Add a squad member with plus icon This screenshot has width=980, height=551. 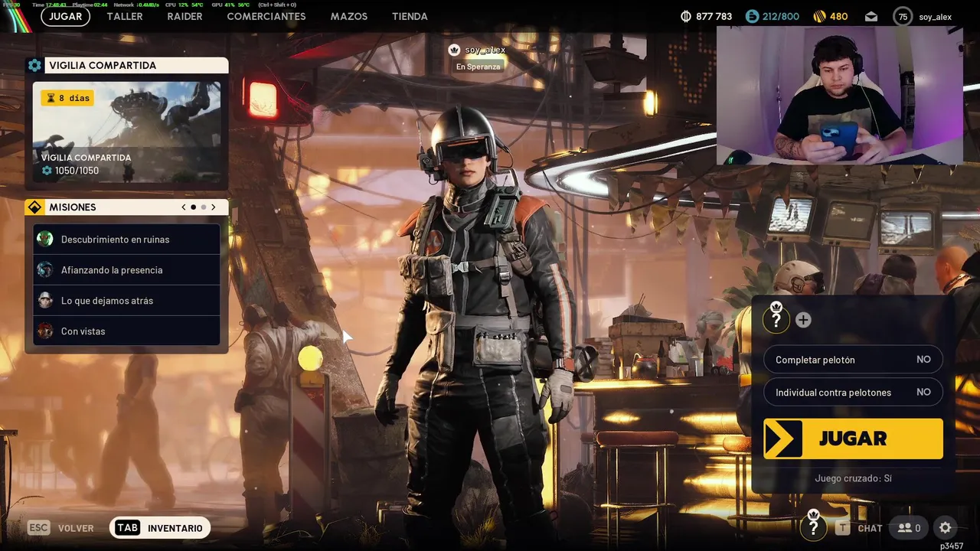pyautogui.click(x=803, y=320)
